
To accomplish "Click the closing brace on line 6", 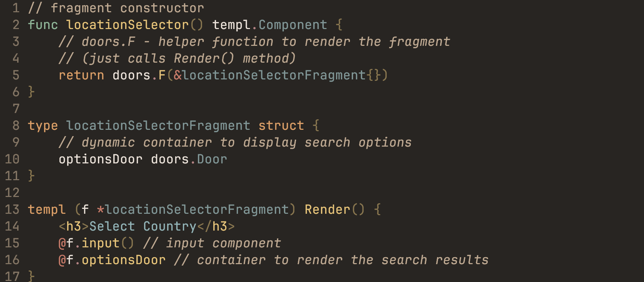I will point(31,92).
